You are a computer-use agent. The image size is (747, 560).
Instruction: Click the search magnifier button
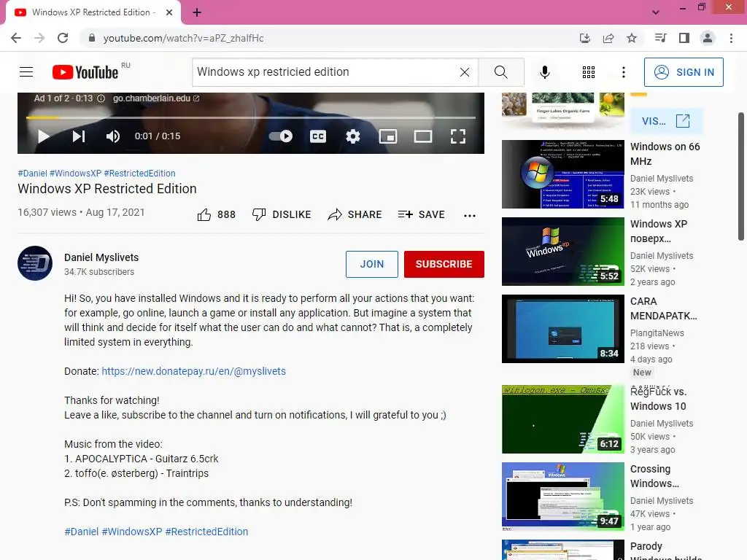pyautogui.click(x=501, y=72)
